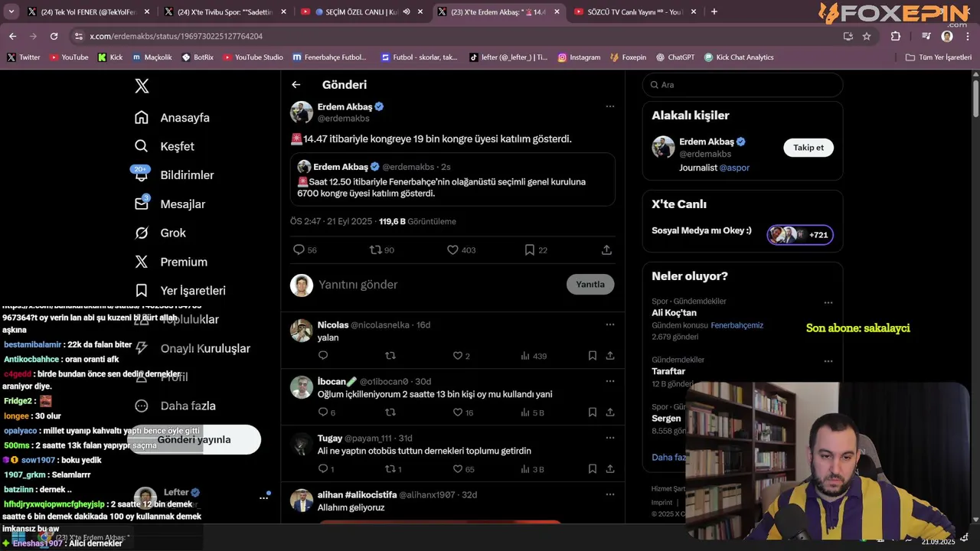
Task: Open the Fenerbahçemiz topic link
Action: pyautogui.click(x=737, y=325)
